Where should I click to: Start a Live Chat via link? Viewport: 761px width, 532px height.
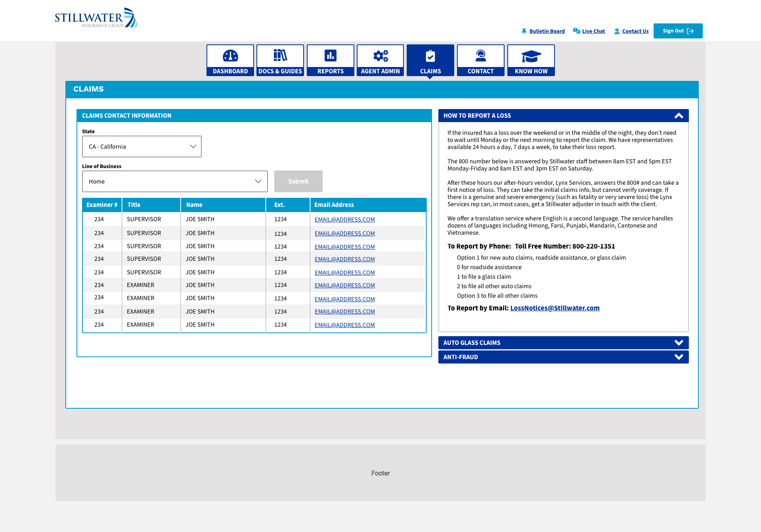click(x=593, y=31)
